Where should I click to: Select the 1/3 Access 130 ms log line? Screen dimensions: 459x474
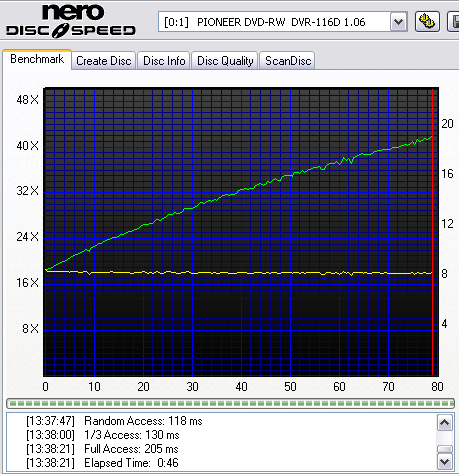103,435
